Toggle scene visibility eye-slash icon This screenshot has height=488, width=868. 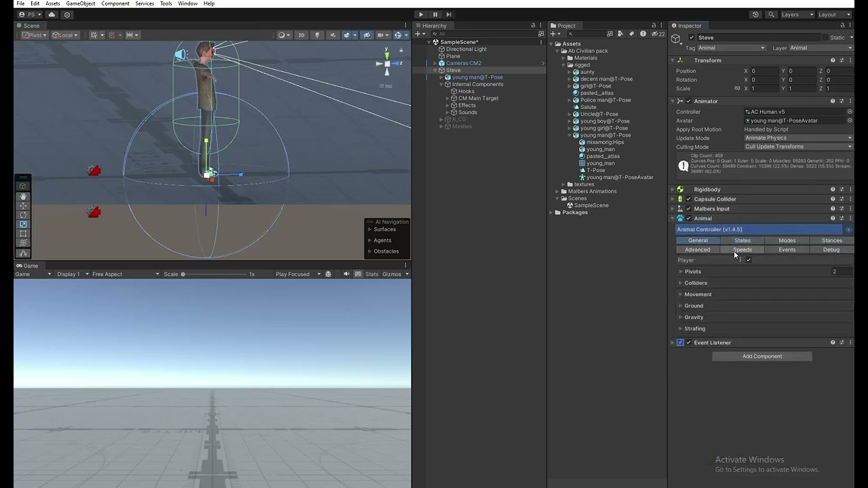[x=367, y=35]
